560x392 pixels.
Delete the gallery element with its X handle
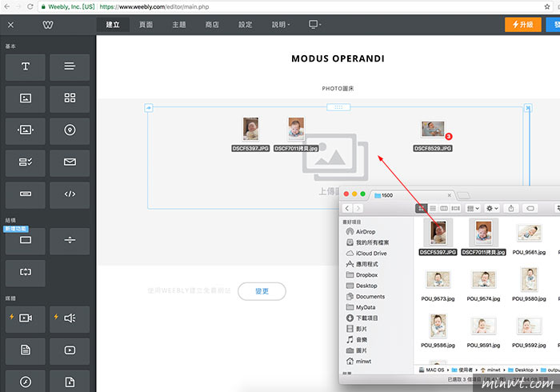click(x=528, y=107)
